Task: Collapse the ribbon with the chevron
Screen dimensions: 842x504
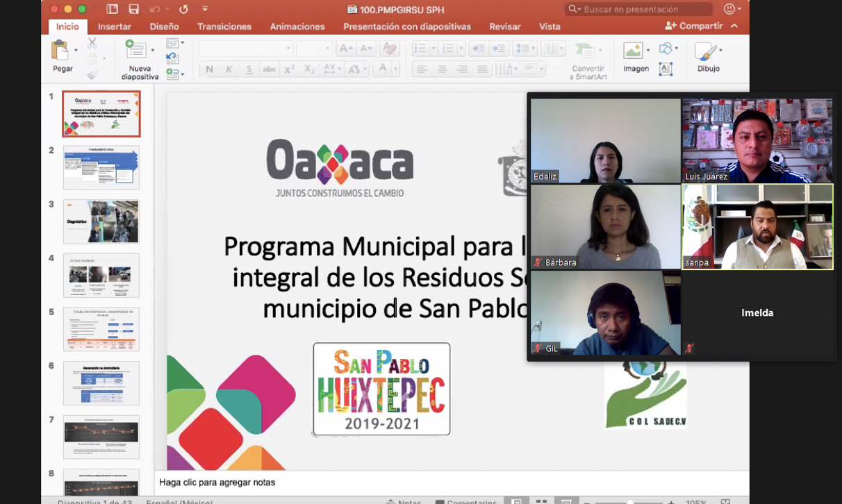Action: [x=735, y=26]
